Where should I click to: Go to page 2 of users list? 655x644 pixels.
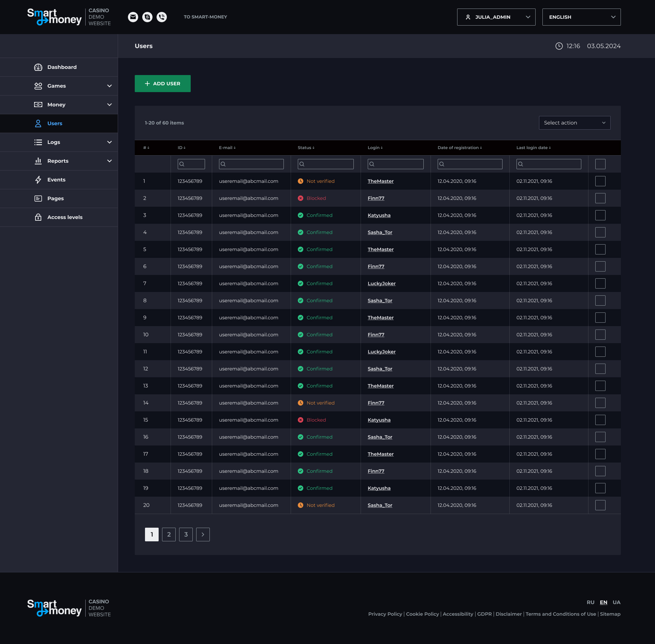pyautogui.click(x=169, y=535)
